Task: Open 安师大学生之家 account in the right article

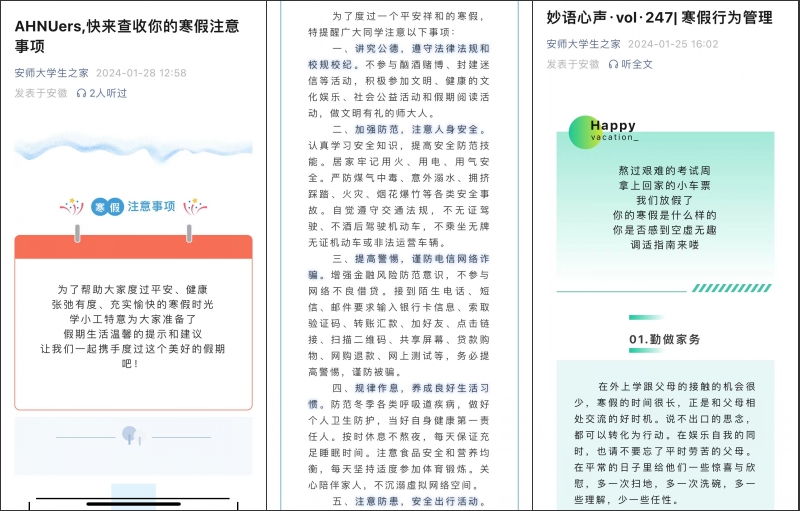Action: 583,44
